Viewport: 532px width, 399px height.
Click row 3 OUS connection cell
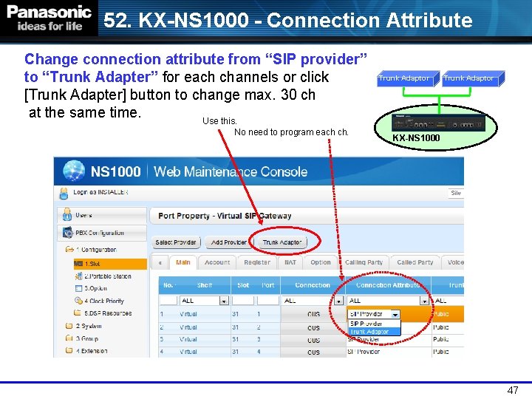313,340
